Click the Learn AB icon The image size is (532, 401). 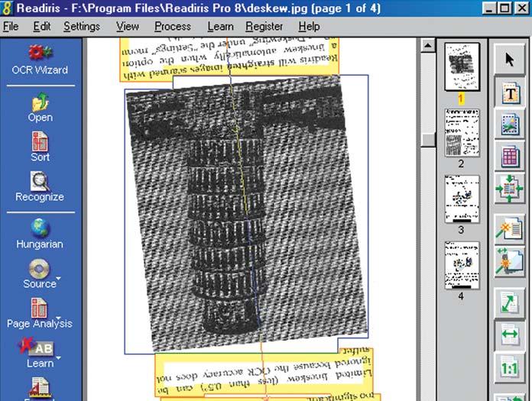(x=36, y=347)
